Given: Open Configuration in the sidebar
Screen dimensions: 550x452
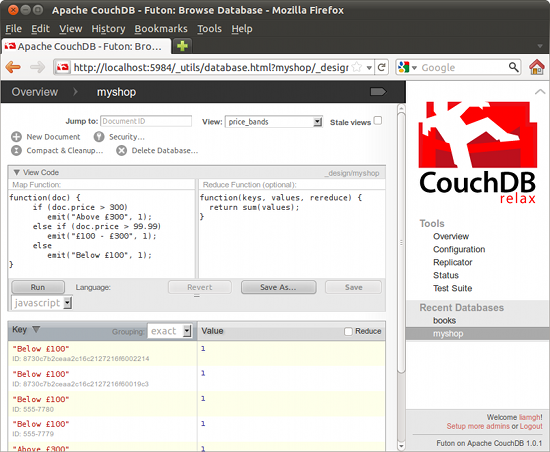Looking at the screenshot, I should coord(459,249).
